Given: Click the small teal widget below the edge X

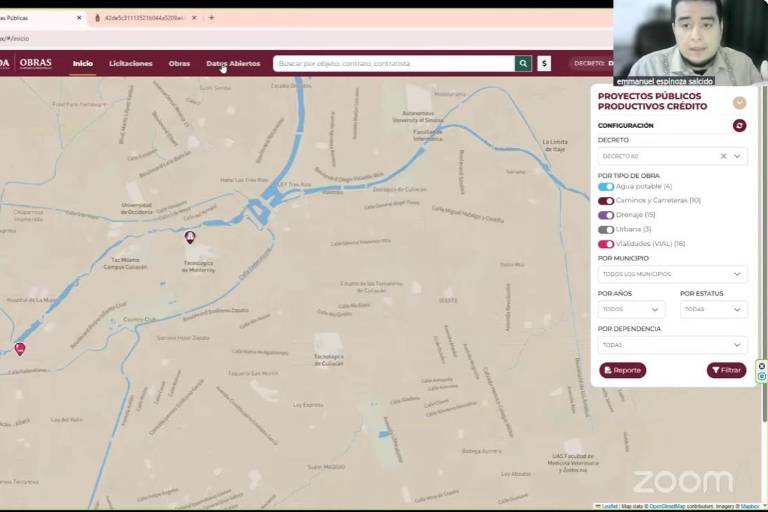Looking at the screenshot, I should [762, 376].
